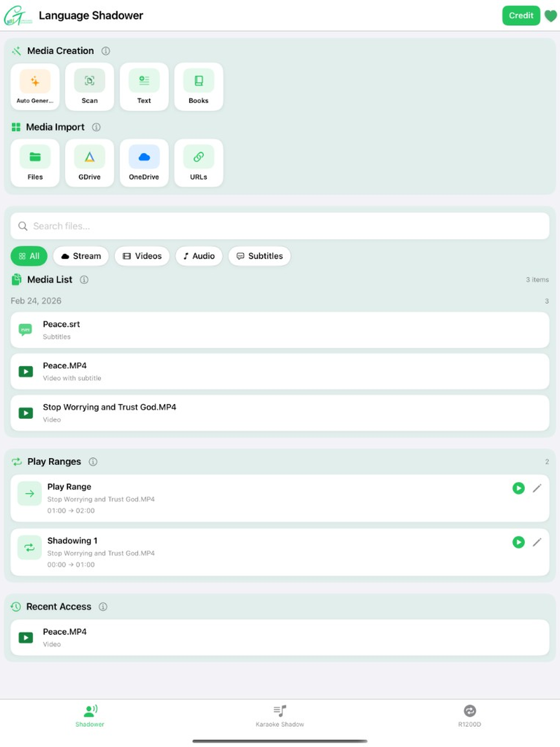
Task: Show info for Media List section
Action: (x=84, y=280)
